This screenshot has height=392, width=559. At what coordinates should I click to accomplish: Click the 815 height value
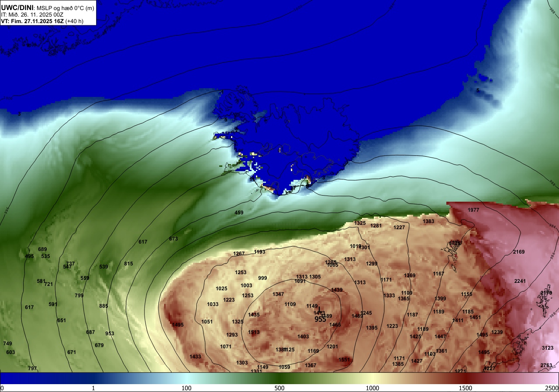[x=128, y=264]
